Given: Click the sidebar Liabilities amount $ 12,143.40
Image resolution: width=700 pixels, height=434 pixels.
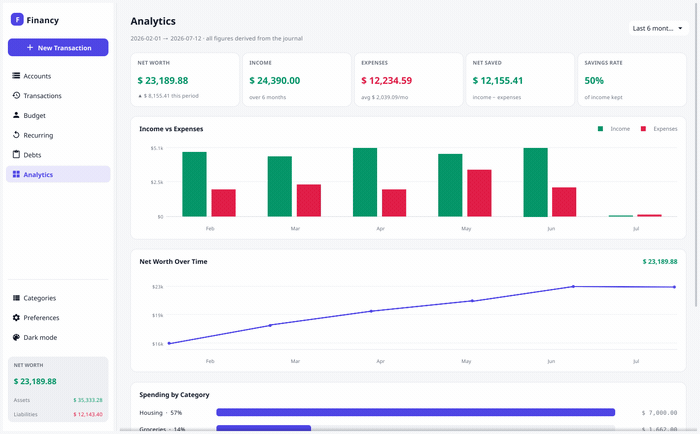Looking at the screenshot, I should click(88, 414).
